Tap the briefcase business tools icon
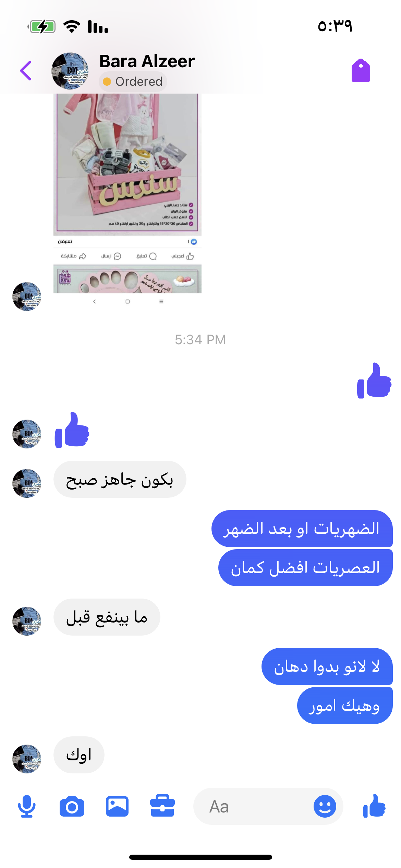401x868 pixels. 162,806
